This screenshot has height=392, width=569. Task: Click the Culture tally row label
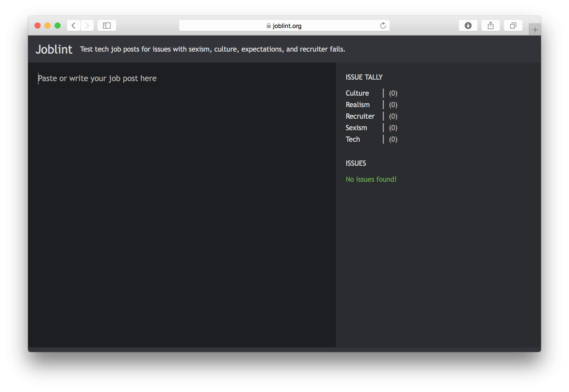click(x=357, y=93)
